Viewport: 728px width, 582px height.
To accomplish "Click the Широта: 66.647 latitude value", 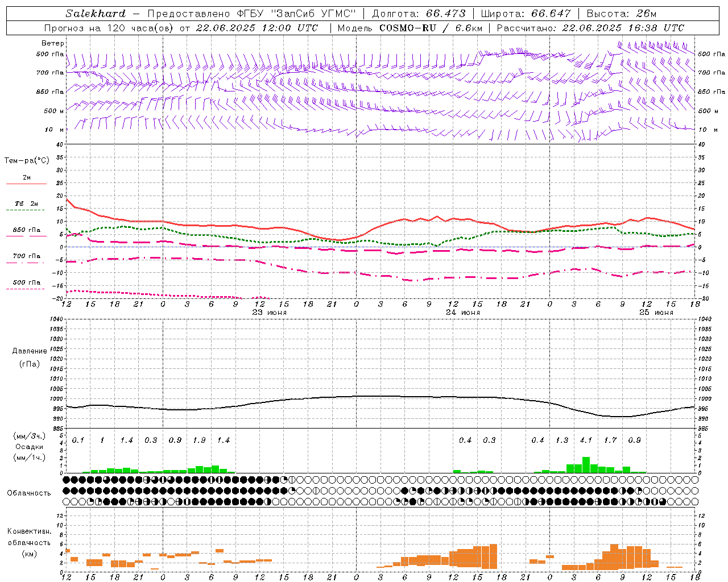I will click(x=526, y=14).
